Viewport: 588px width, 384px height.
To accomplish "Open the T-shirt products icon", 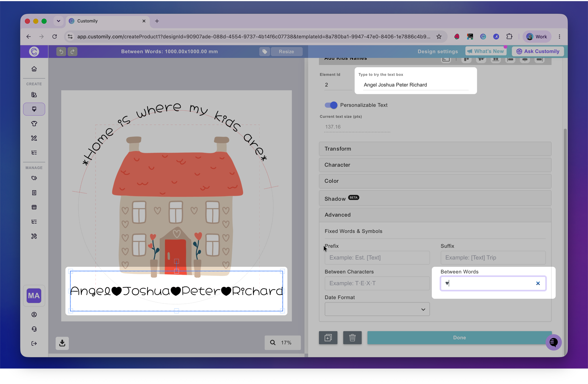I will [x=34, y=123].
